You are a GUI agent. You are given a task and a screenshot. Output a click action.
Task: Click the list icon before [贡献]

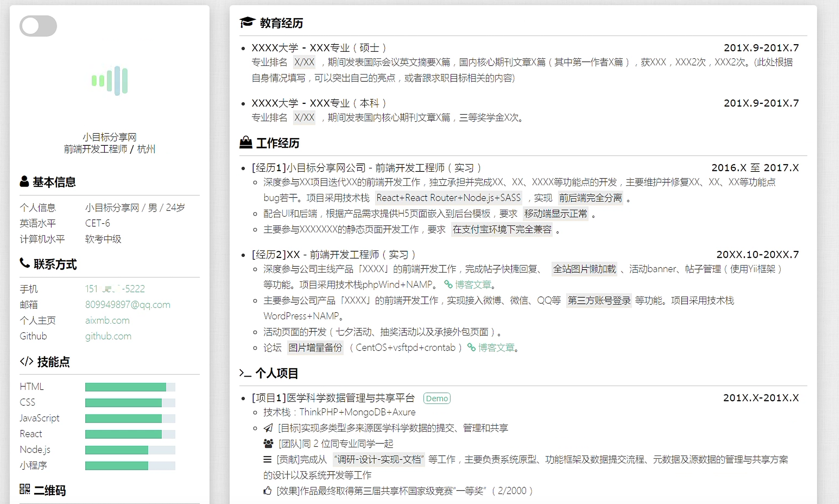click(268, 459)
